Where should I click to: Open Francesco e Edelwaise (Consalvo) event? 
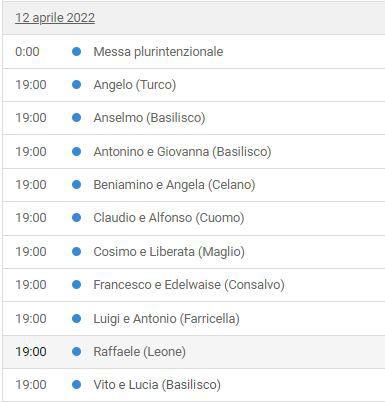(189, 285)
